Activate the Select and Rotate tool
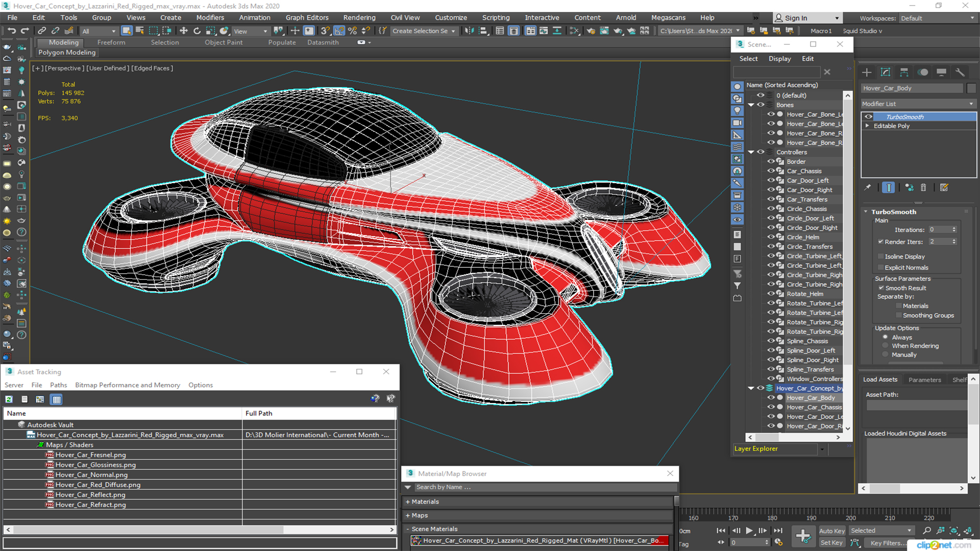 [197, 31]
